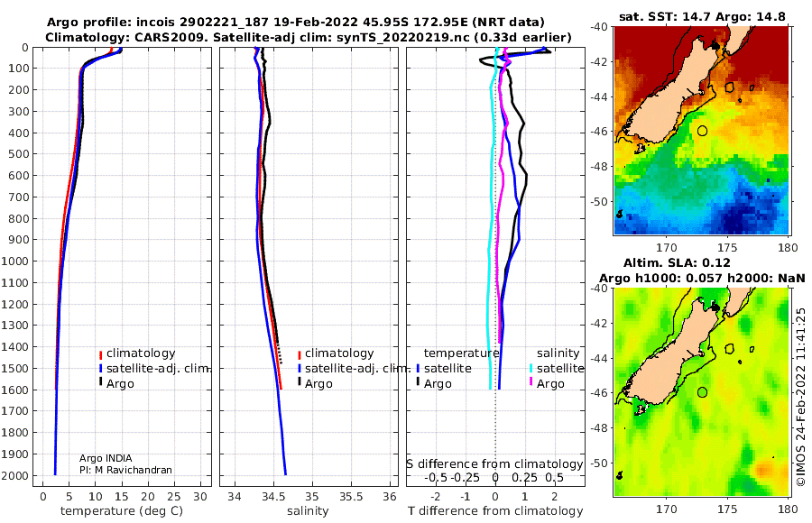812x523 pixels.
Task: Click the blue satellite-adj. clim swatch in the temperature legend
Action: pyautogui.click(x=101, y=369)
